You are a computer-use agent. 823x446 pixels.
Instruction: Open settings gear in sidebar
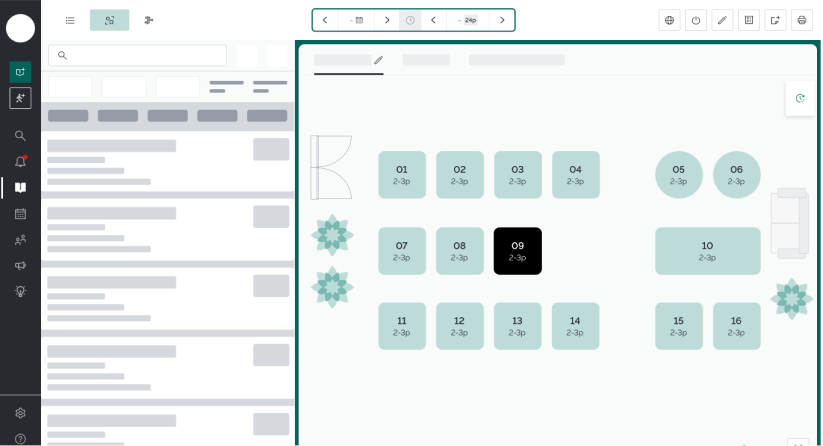pyautogui.click(x=20, y=413)
